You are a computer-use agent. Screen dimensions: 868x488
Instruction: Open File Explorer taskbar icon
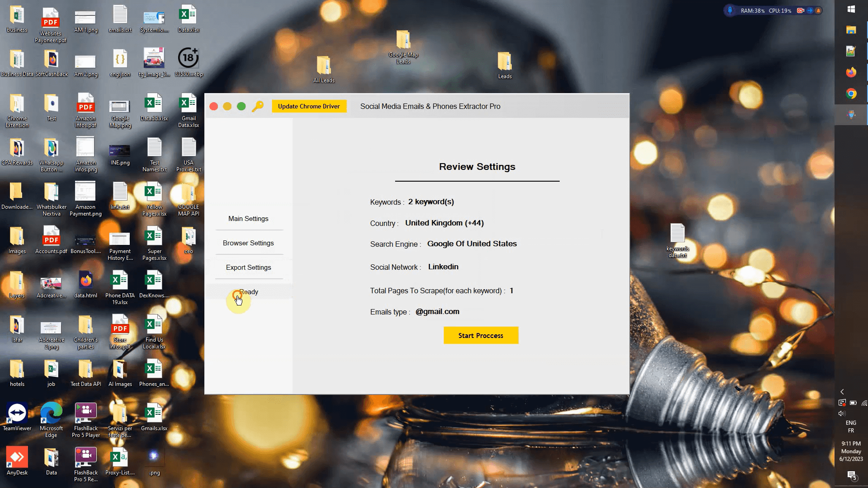click(x=851, y=30)
